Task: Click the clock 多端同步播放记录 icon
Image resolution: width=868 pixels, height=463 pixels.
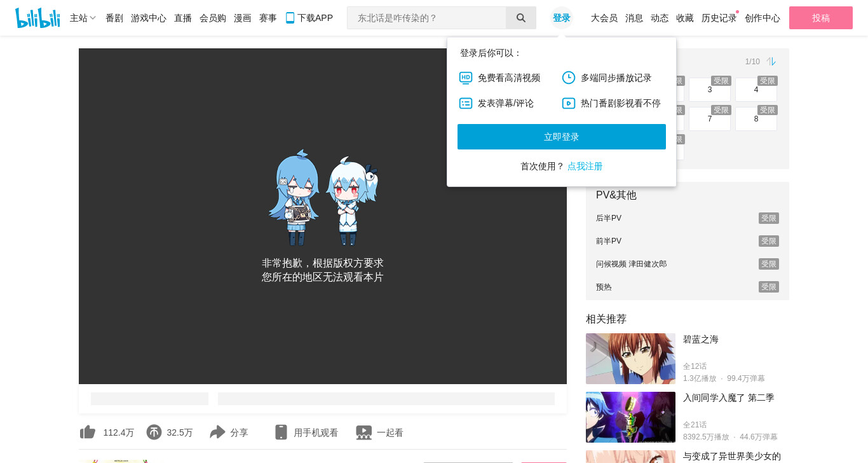Action: click(x=569, y=78)
